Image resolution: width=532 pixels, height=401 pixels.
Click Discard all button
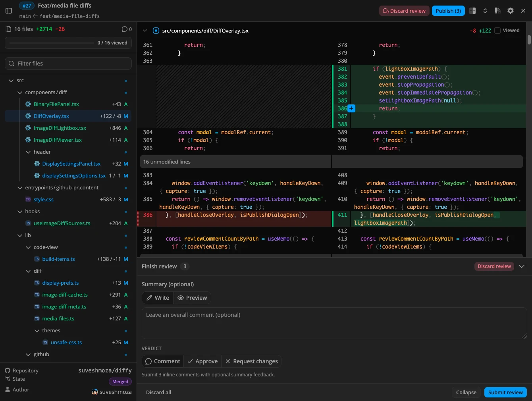[158, 392]
